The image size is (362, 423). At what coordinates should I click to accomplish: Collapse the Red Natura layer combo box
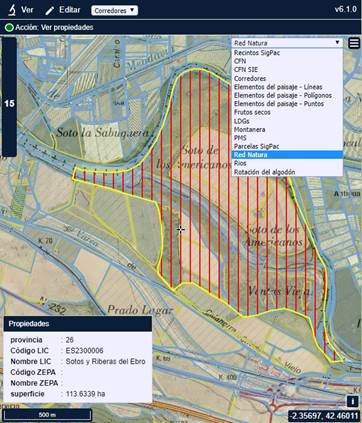pyautogui.click(x=287, y=43)
